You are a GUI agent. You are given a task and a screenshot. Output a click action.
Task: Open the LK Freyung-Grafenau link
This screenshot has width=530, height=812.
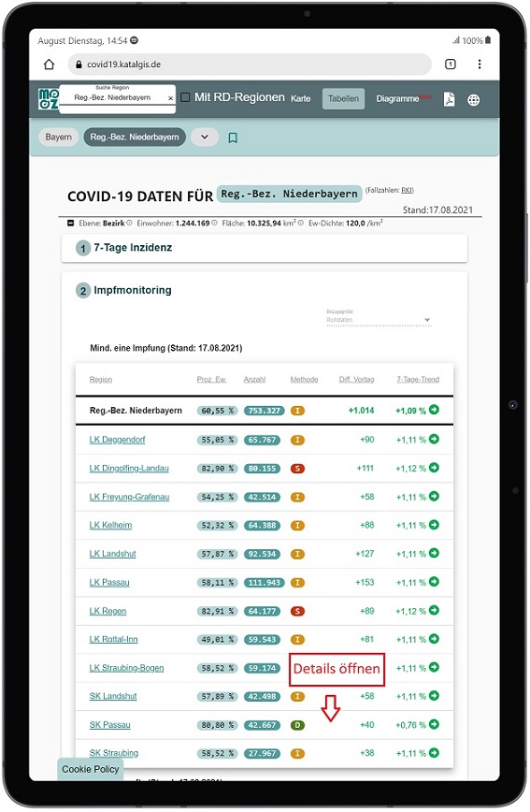[129, 497]
